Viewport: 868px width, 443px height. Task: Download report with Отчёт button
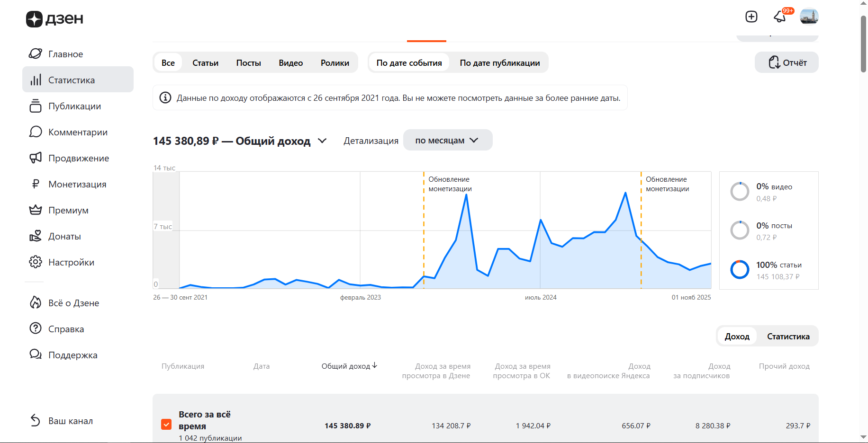(x=787, y=62)
